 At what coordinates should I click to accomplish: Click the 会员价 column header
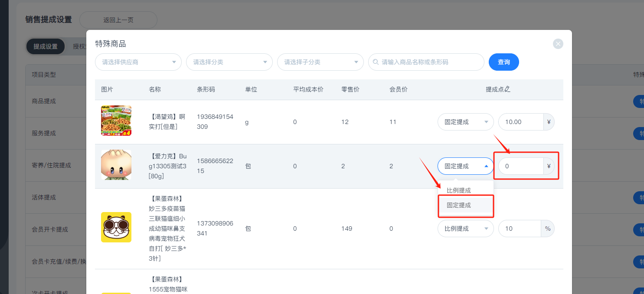point(399,89)
